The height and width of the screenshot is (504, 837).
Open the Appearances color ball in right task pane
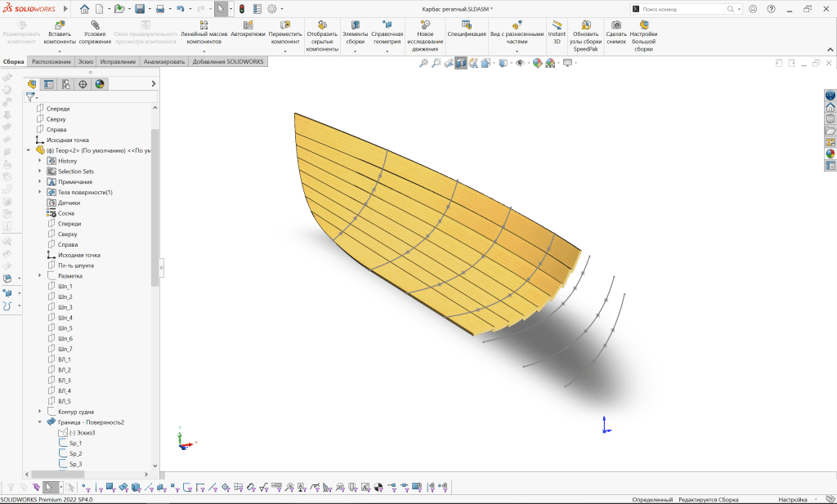pyautogui.click(x=830, y=153)
